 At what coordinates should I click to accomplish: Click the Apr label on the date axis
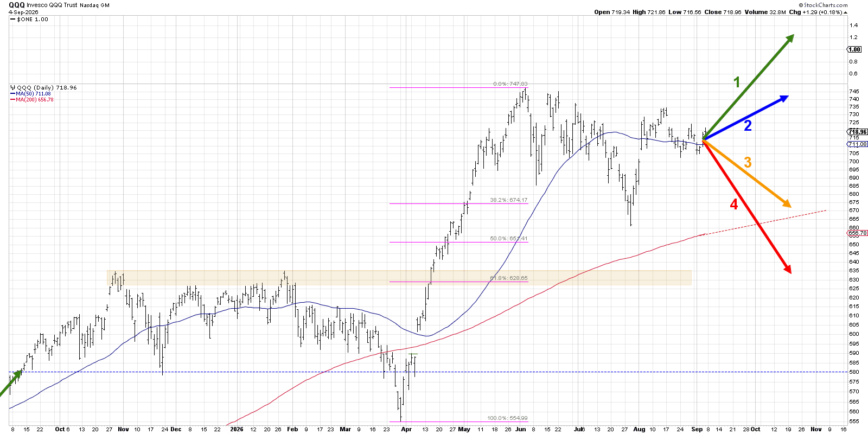pyautogui.click(x=406, y=429)
